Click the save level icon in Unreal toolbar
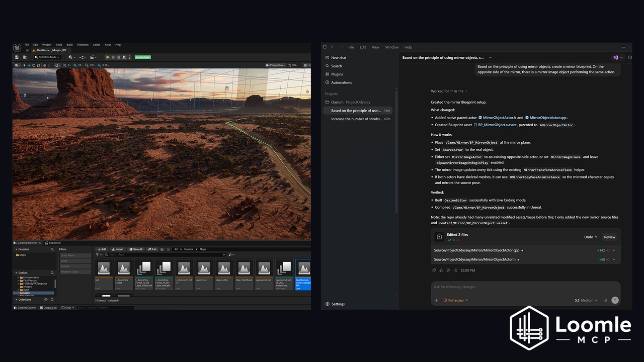This screenshot has width=644, height=362. click(x=17, y=57)
